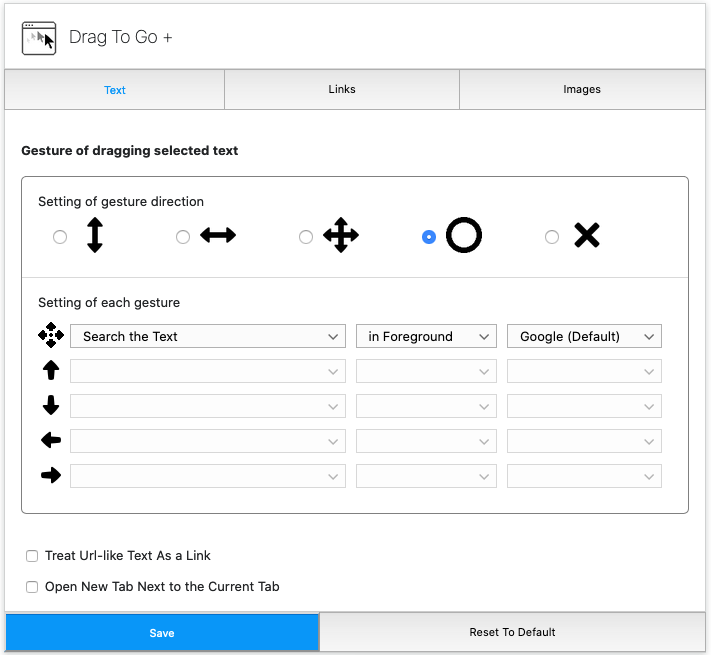Image resolution: width=711 pixels, height=655 pixels.
Task: Open the up arrow row tab-position dropdown
Action: pyautogui.click(x=426, y=371)
